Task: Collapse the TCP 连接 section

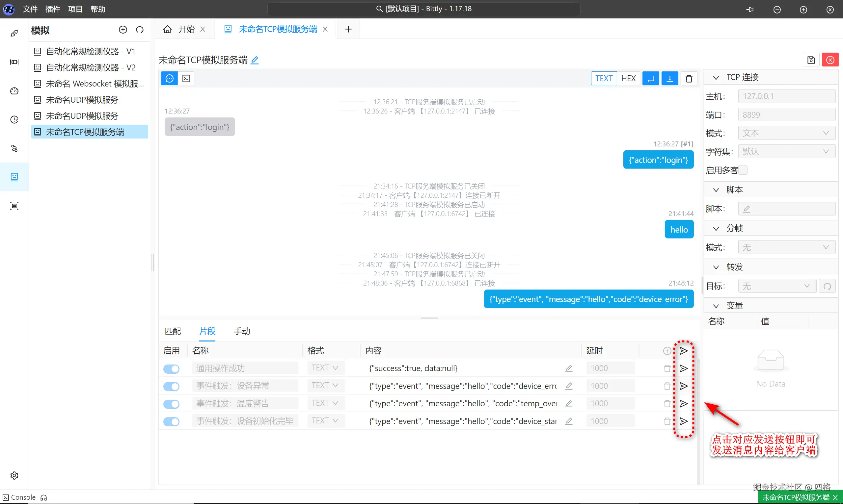Action: coord(716,77)
